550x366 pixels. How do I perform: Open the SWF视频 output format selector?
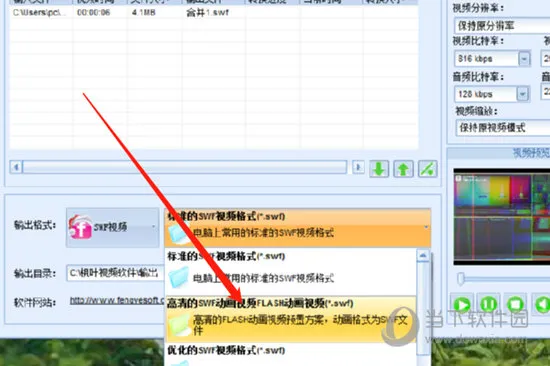(x=113, y=227)
